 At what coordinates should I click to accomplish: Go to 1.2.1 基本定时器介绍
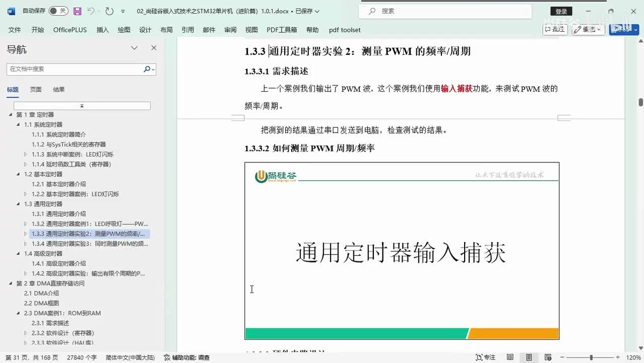(59, 184)
